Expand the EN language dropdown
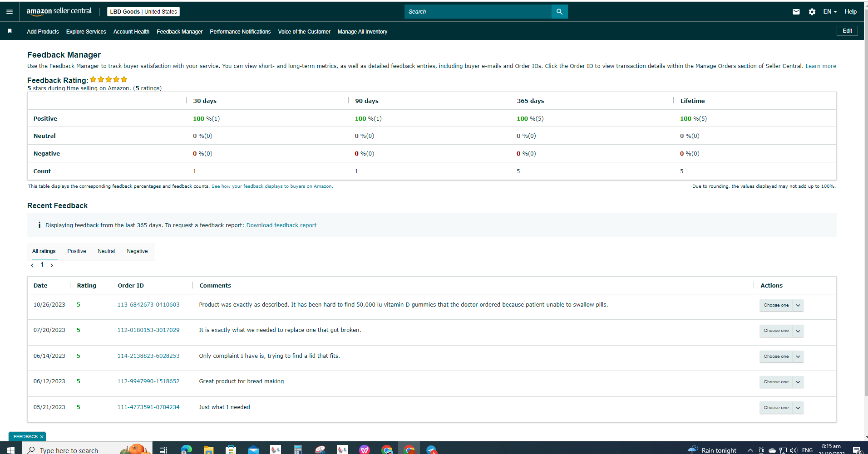 [830, 12]
